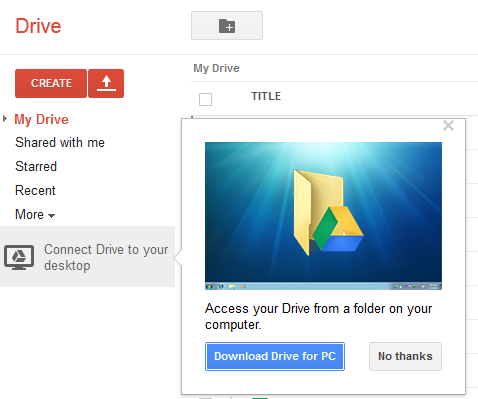Screen dimensions: 478x399
Task: Click the red CREATE button
Action: pos(51,83)
